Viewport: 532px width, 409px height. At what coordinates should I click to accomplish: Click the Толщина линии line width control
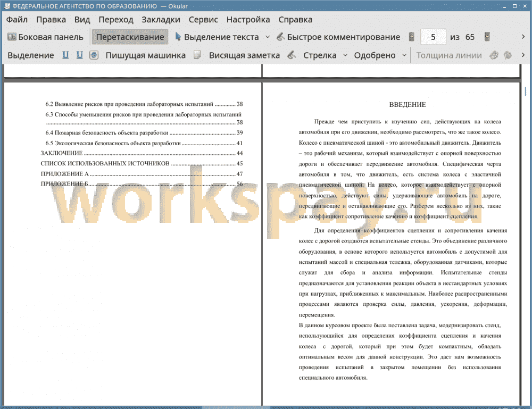[x=449, y=55]
